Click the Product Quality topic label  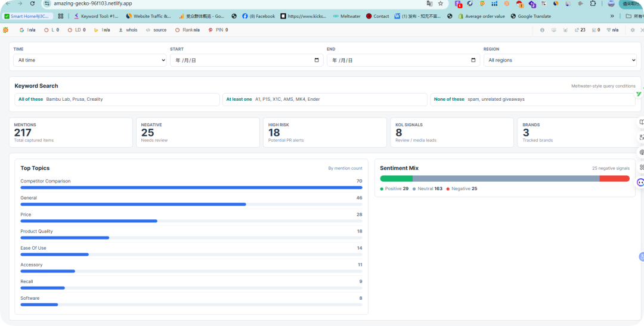pyautogui.click(x=36, y=231)
